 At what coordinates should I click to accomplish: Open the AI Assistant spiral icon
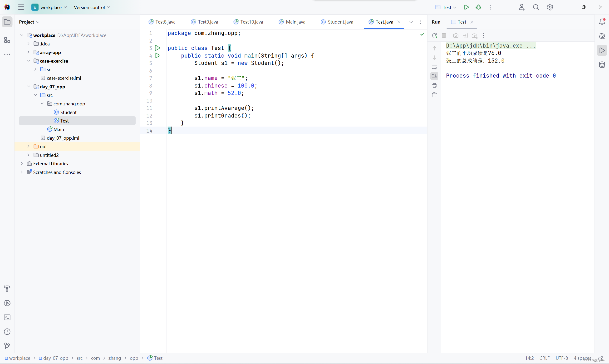tap(602, 36)
